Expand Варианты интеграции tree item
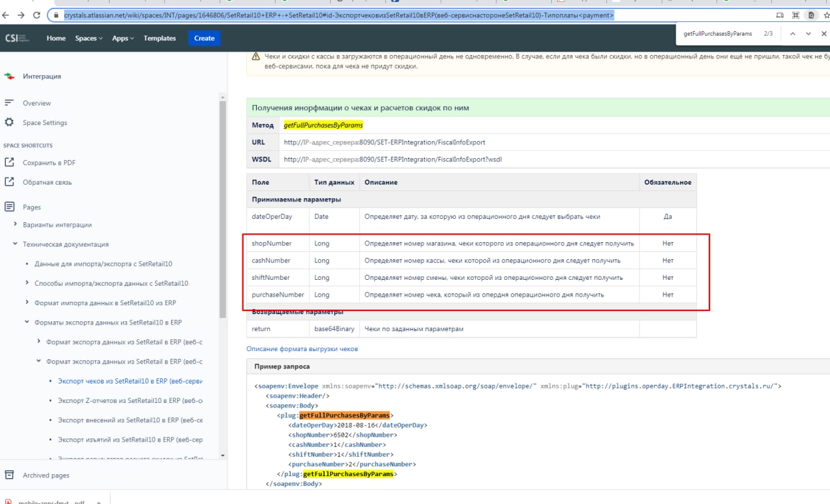The width and height of the screenshot is (830, 504). [x=16, y=225]
